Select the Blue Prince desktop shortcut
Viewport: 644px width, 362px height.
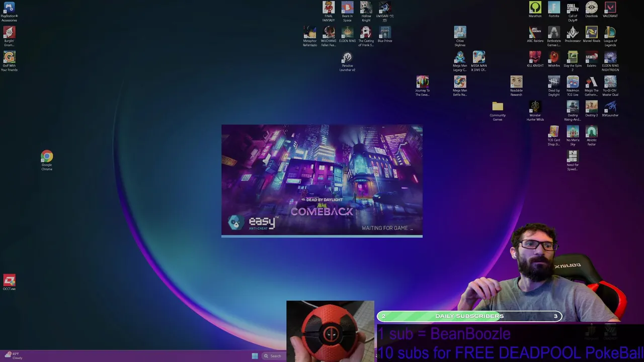pyautogui.click(x=385, y=35)
